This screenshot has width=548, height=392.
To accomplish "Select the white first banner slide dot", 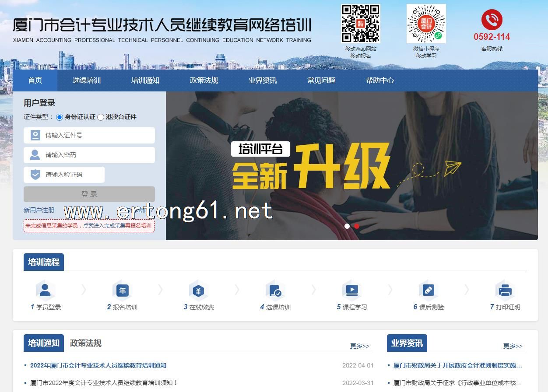I will click(347, 226).
